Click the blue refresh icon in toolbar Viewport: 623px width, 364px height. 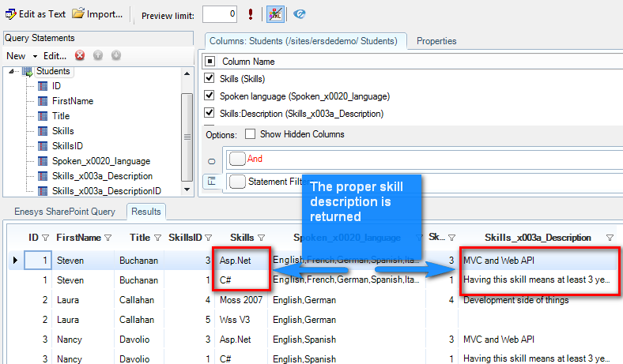pyautogui.click(x=299, y=14)
